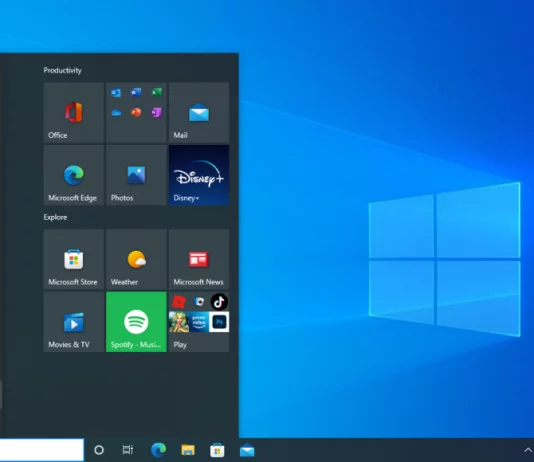Open OneDrive in the Office apps folder tile
Screen dimensions: 534x462
click(x=116, y=113)
